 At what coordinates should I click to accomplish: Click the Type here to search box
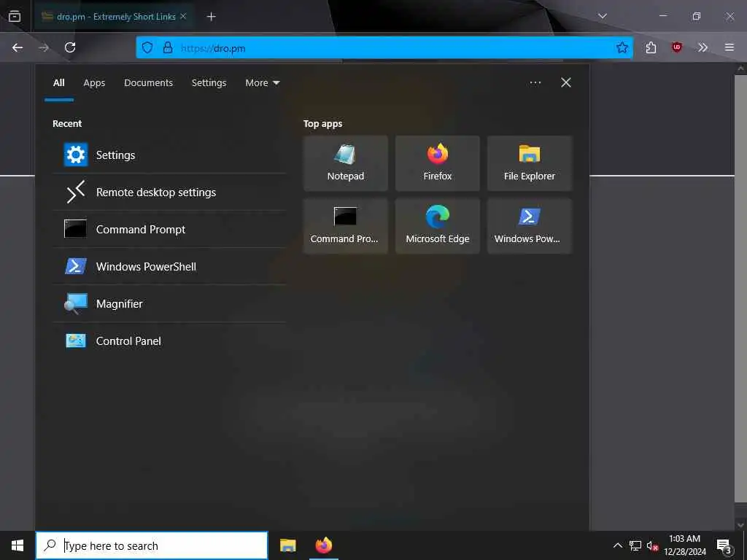(x=152, y=545)
